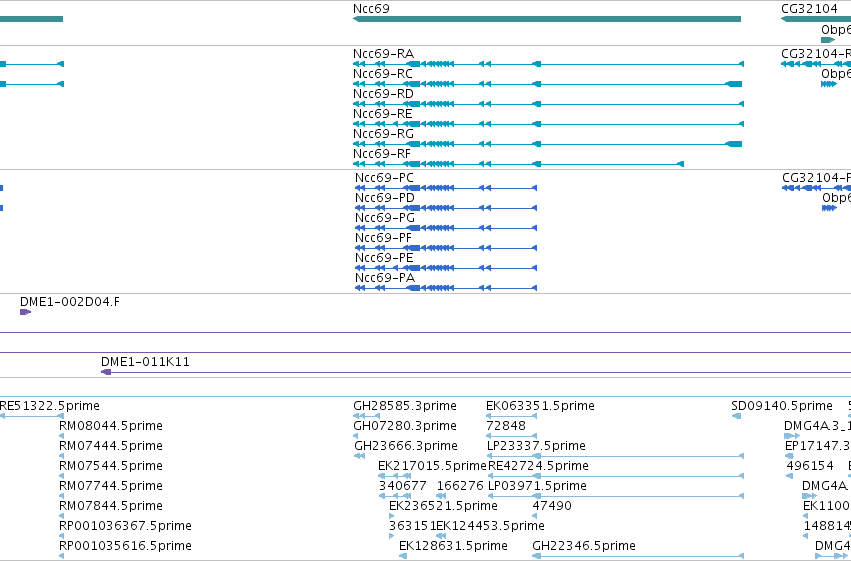Open EST EK236521.5prime

point(443,507)
